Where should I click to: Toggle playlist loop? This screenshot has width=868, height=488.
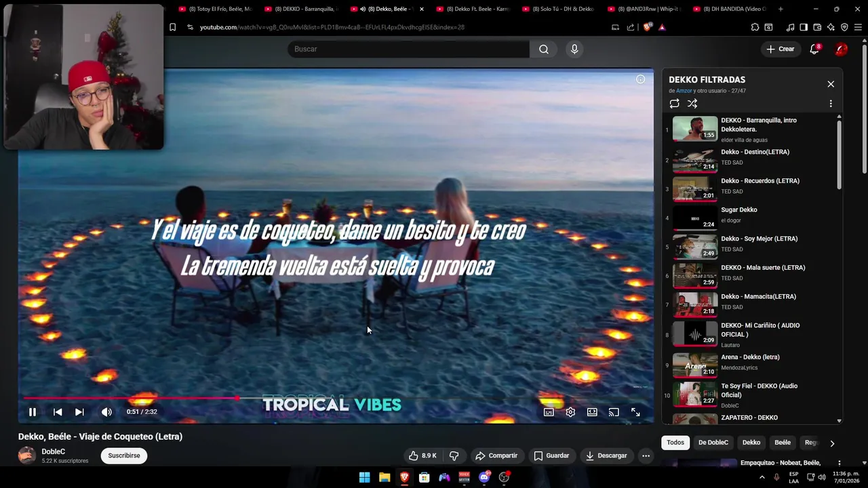pyautogui.click(x=674, y=104)
